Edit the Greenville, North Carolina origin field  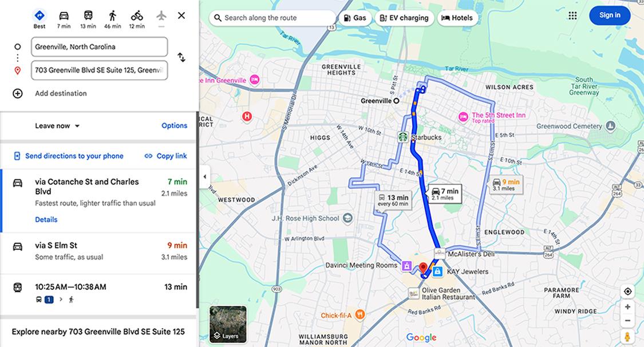100,47
